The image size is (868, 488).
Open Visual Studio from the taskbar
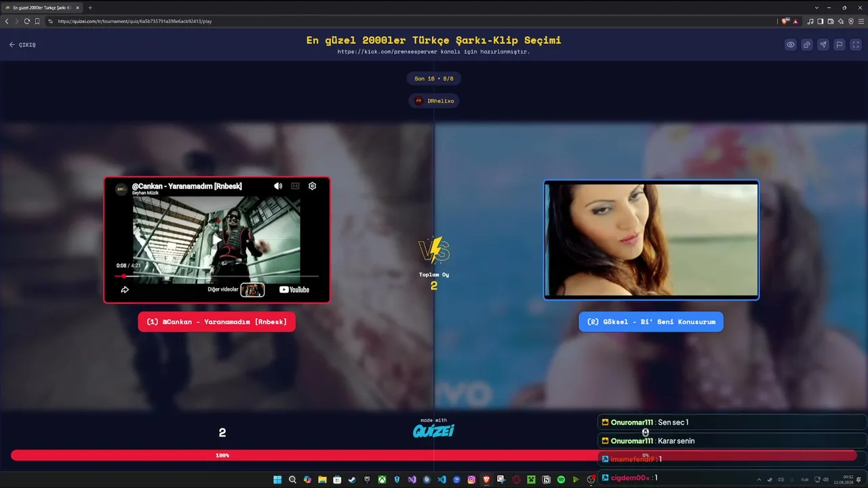[x=412, y=480]
